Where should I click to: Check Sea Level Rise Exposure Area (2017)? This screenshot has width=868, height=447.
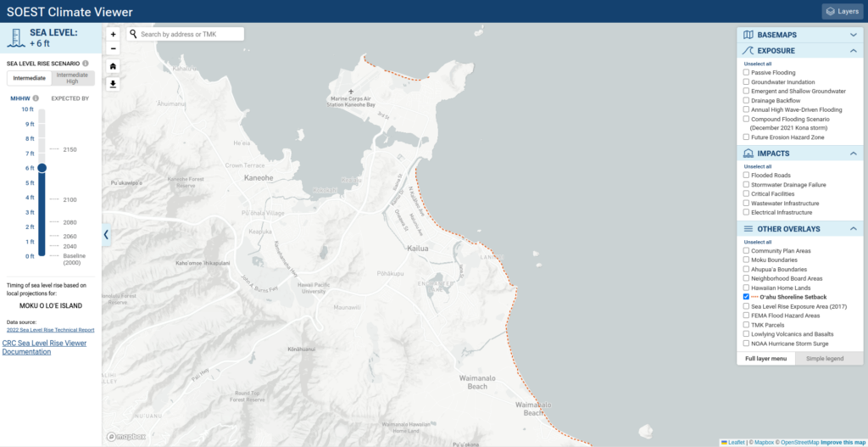[x=746, y=306]
